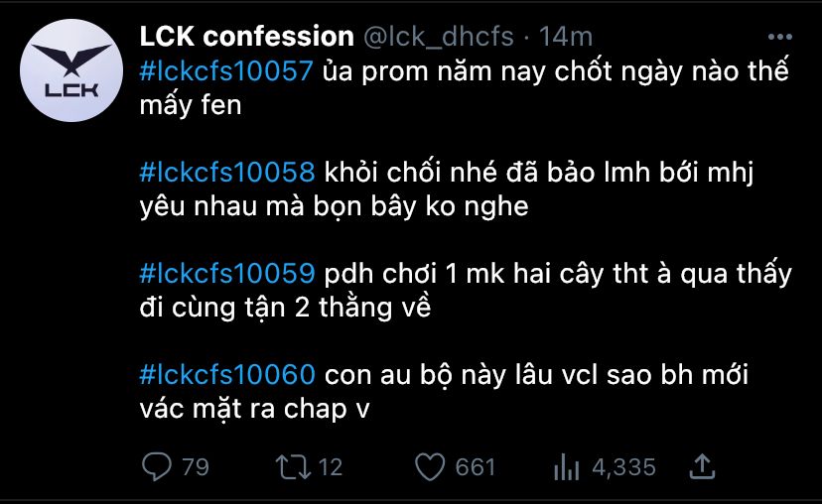The height and width of the screenshot is (504, 822).
Task: Open tweet via 'vác mặt ra chap v' text
Action: [x=254, y=409]
